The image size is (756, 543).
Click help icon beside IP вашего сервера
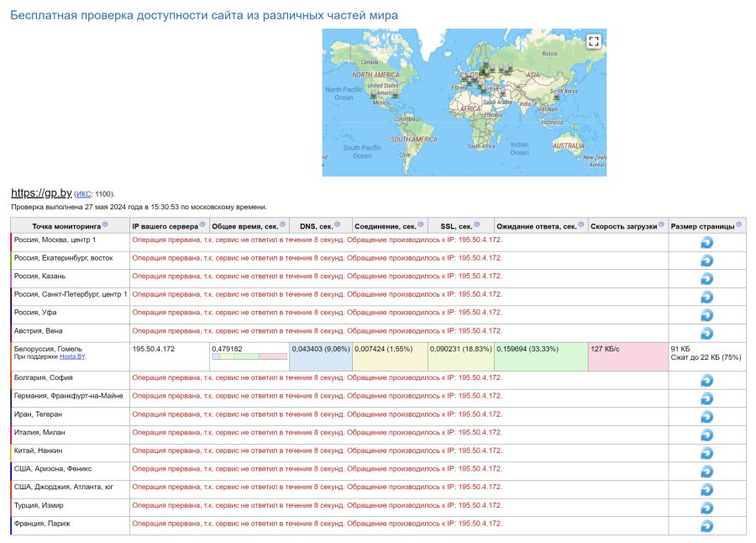pos(202,225)
